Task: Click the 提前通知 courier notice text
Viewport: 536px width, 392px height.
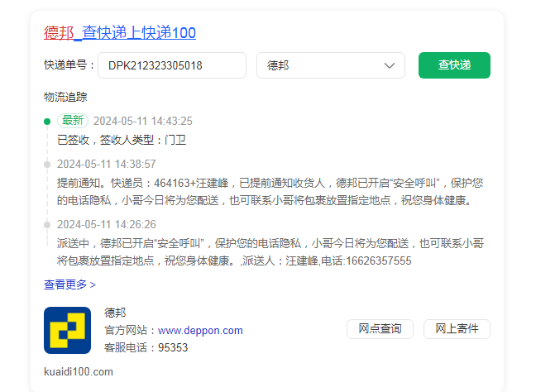Action: pyautogui.click(x=270, y=192)
